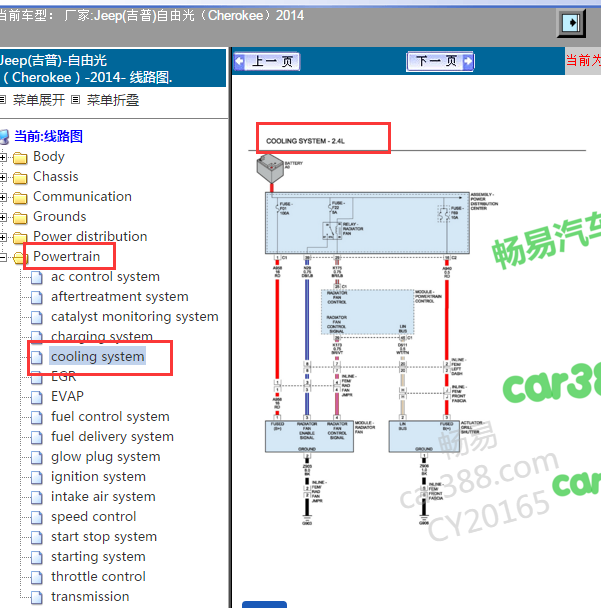This screenshot has height=608, width=601.
Task: Click the 当前:线路图 heading link
Action: point(48,136)
